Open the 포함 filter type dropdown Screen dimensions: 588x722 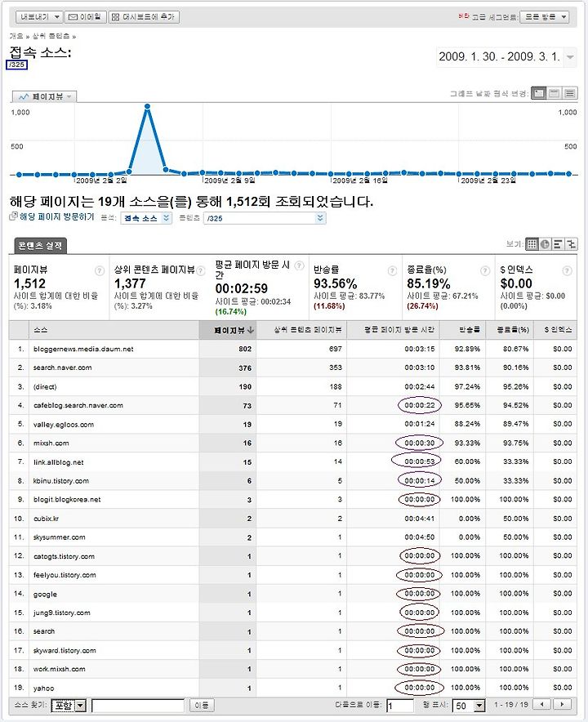pyautogui.click(x=69, y=705)
